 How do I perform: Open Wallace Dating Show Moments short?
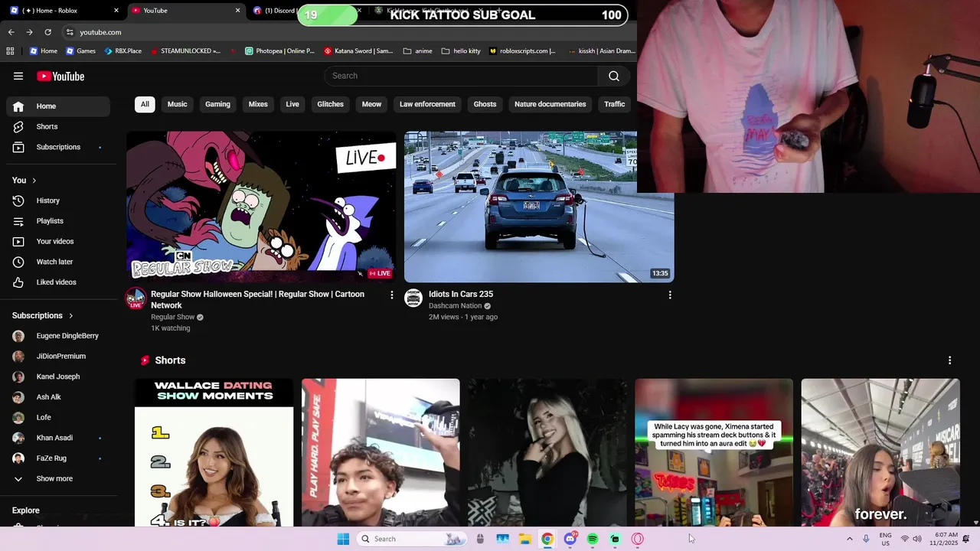point(214,452)
